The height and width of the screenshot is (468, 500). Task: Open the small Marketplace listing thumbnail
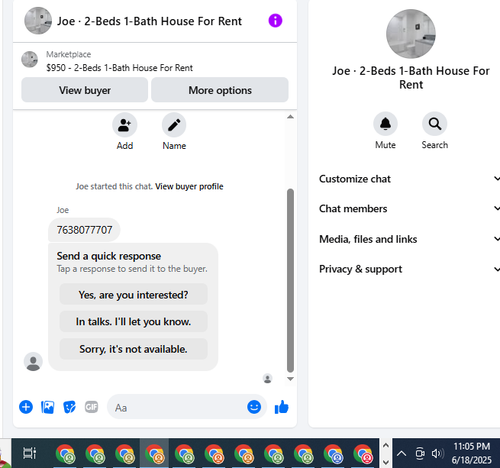[x=30, y=59]
